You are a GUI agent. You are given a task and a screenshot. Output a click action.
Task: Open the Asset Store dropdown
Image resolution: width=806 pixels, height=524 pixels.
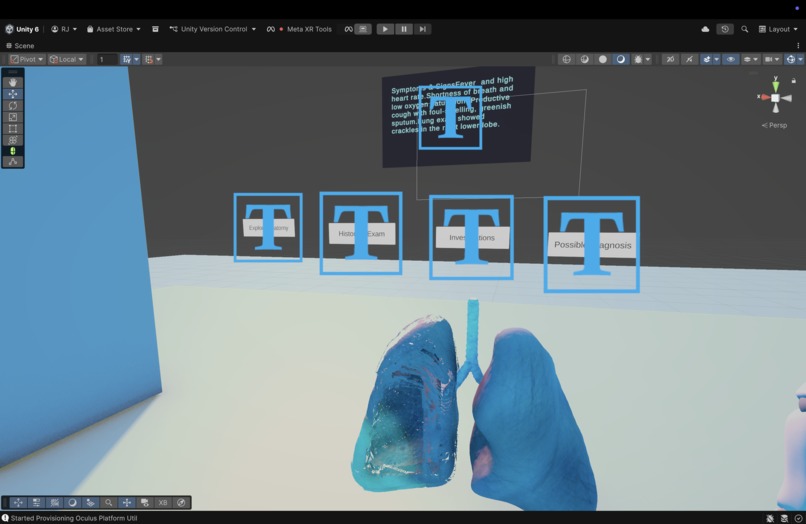114,29
